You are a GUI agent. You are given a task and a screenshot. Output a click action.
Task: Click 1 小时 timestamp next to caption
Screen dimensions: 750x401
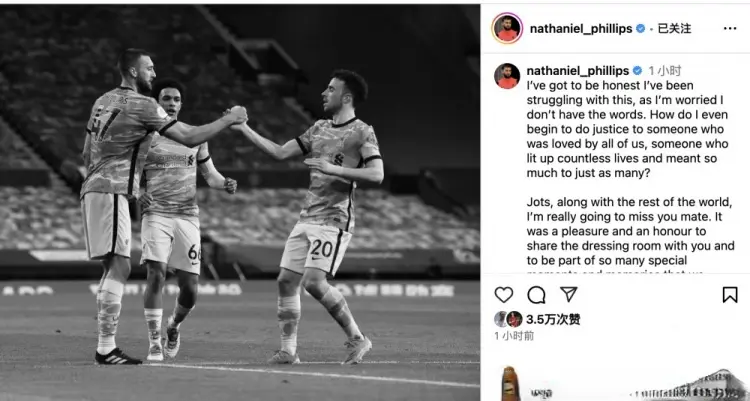click(x=665, y=71)
